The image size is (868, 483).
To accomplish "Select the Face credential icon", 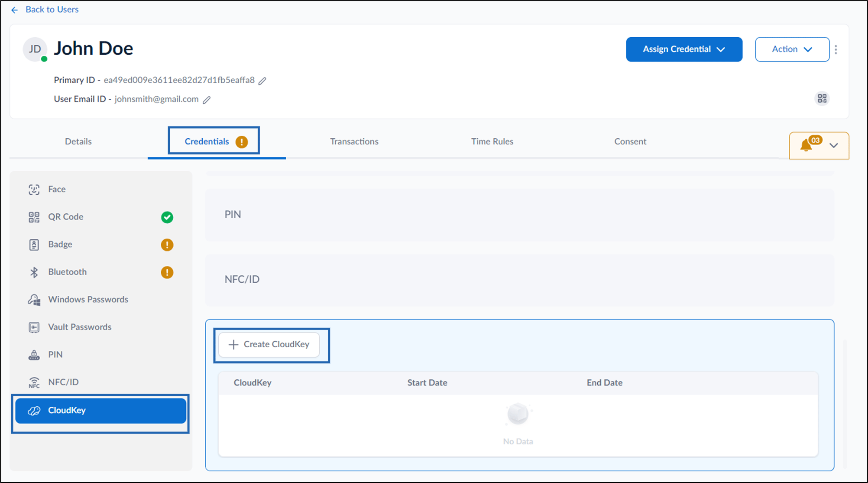I will click(x=34, y=189).
